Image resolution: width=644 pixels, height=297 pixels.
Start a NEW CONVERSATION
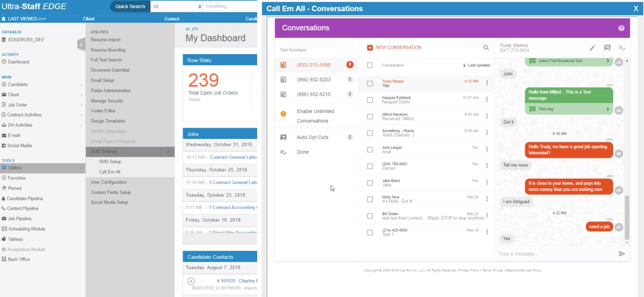pos(394,47)
